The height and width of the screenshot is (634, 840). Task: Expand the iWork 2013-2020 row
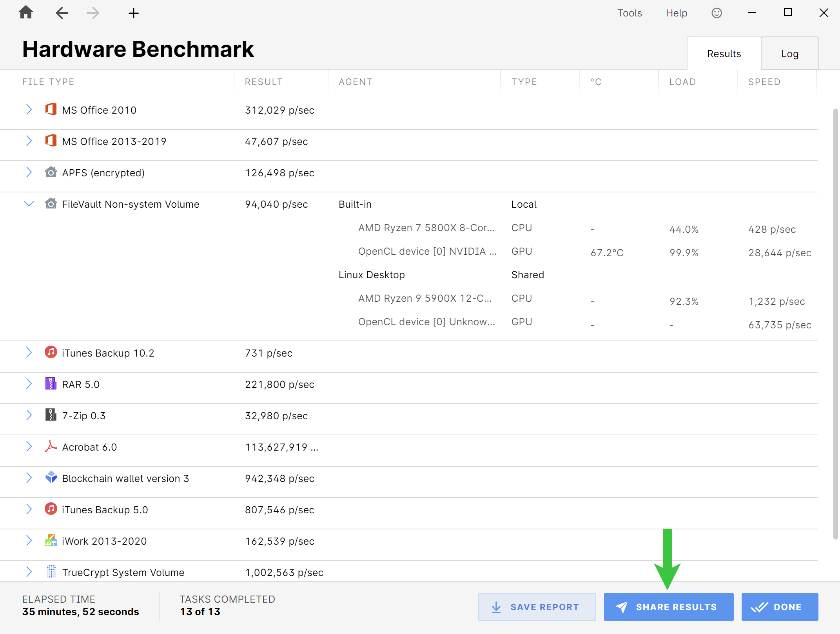pyautogui.click(x=29, y=540)
